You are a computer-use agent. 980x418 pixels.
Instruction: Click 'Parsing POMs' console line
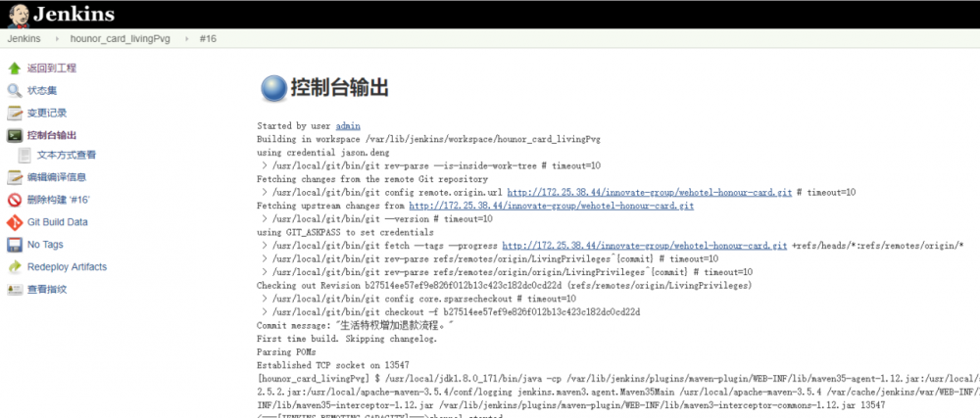pyautogui.click(x=286, y=352)
